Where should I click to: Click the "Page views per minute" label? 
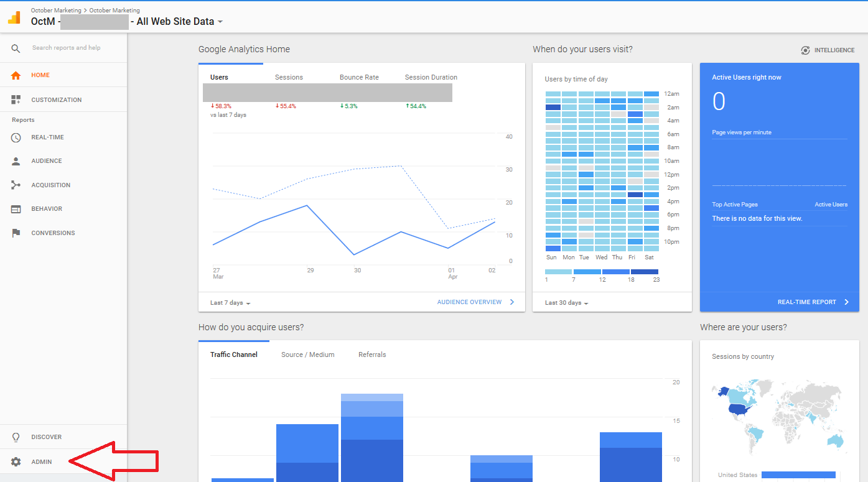click(x=741, y=132)
